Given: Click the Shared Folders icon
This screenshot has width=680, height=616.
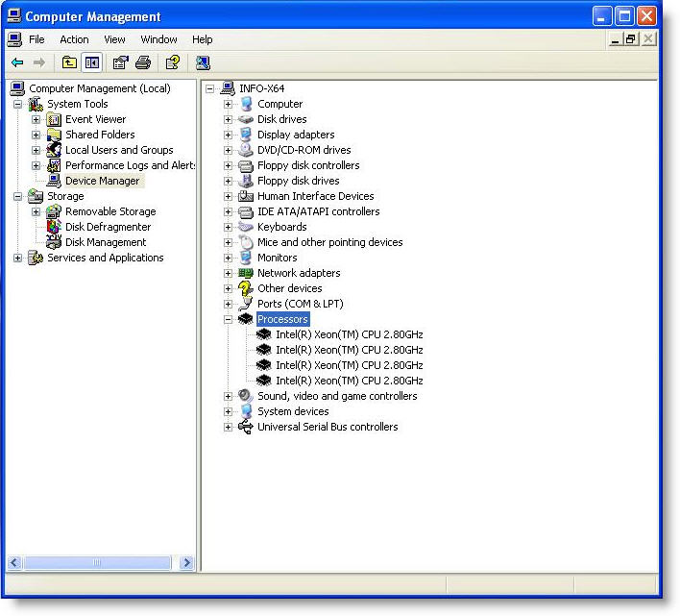Looking at the screenshot, I should click(x=54, y=135).
